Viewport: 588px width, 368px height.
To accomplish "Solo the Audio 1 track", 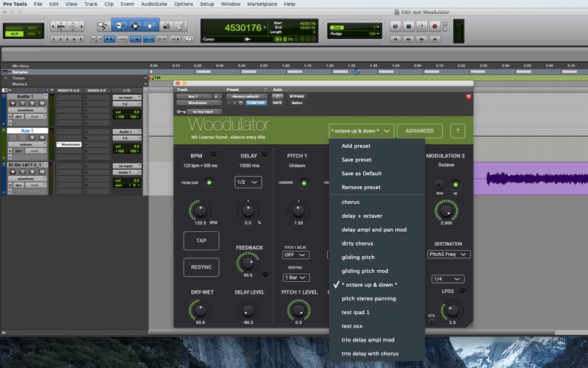I will [x=32, y=103].
